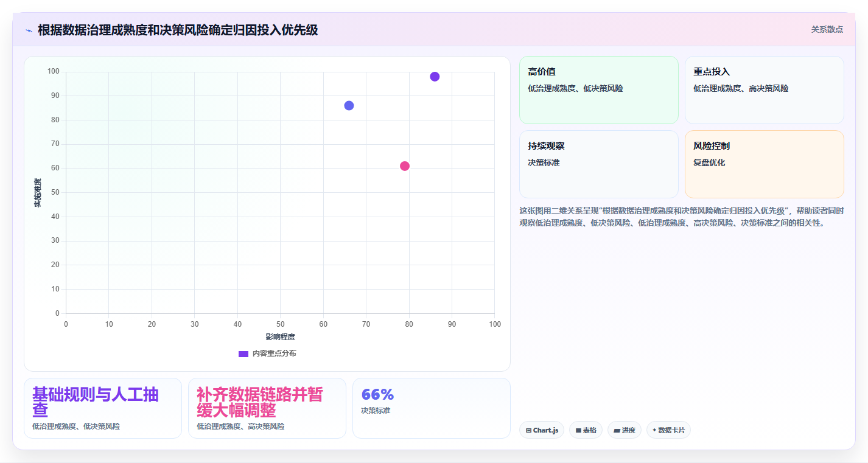Image resolution: width=868 pixels, height=463 pixels.
Task: Select the pink scatter data point
Action: point(405,166)
